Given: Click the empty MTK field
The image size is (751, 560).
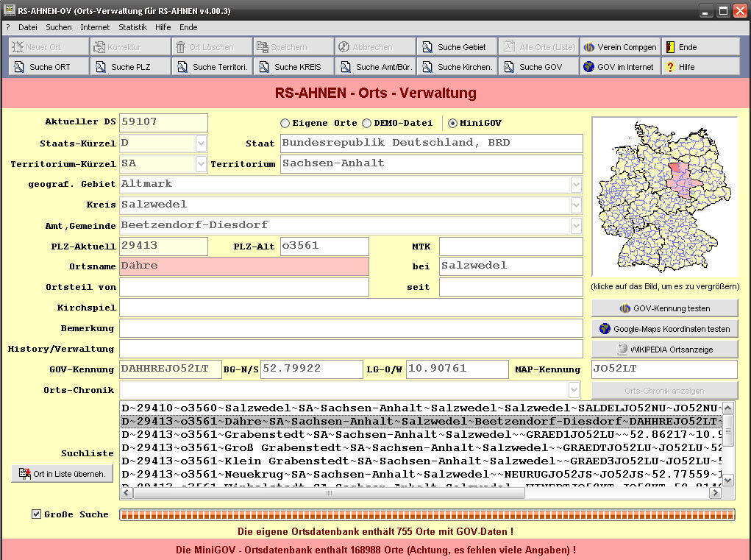Looking at the screenshot, I should click(511, 247).
